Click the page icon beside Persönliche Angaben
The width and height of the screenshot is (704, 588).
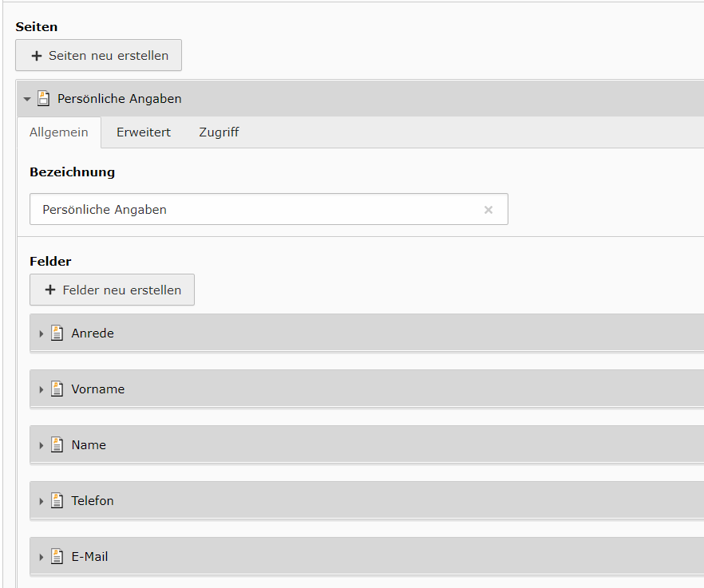tap(44, 98)
